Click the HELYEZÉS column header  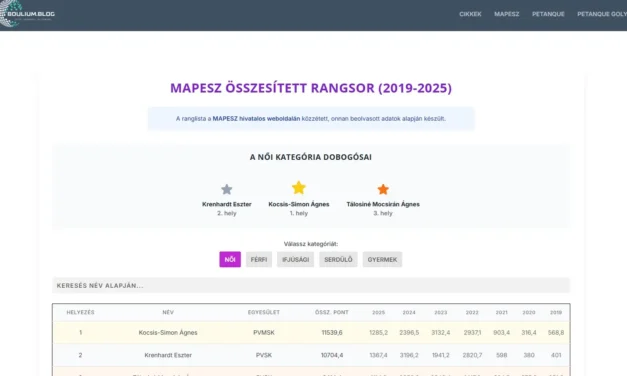coord(80,312)
